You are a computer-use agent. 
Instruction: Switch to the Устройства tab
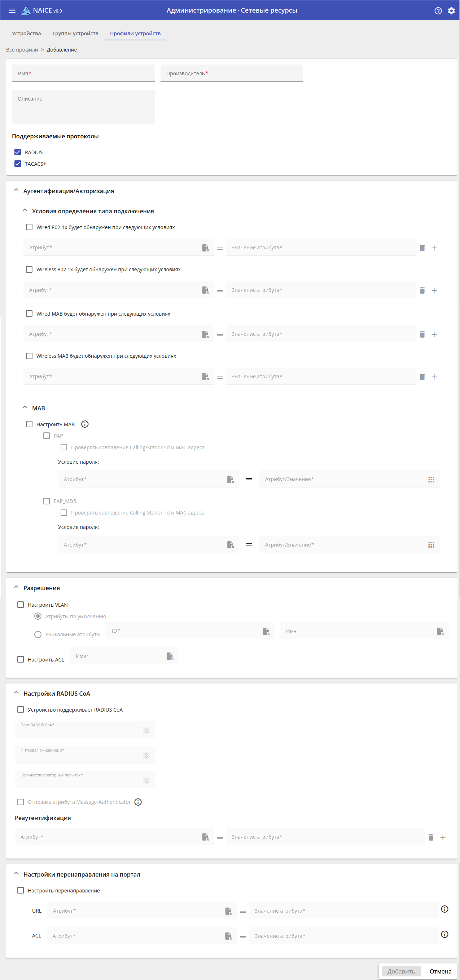point(26,34)
